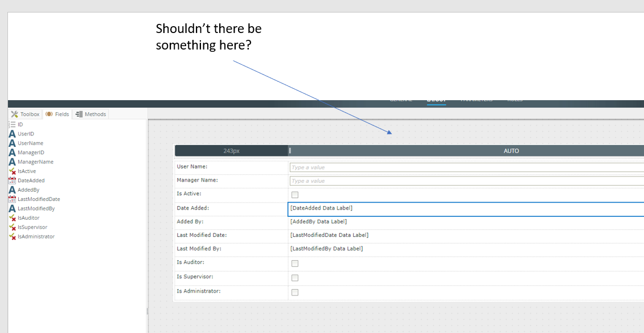Select the 'Manager Name:' label
This screenshot has width=644, height=333.
tap(197, 180)
